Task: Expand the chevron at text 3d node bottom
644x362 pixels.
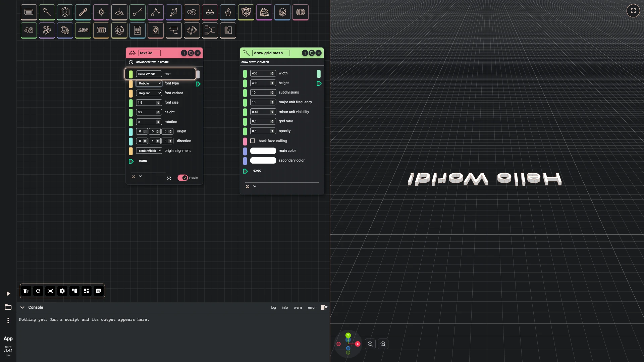Action: [x=141, y=176]
